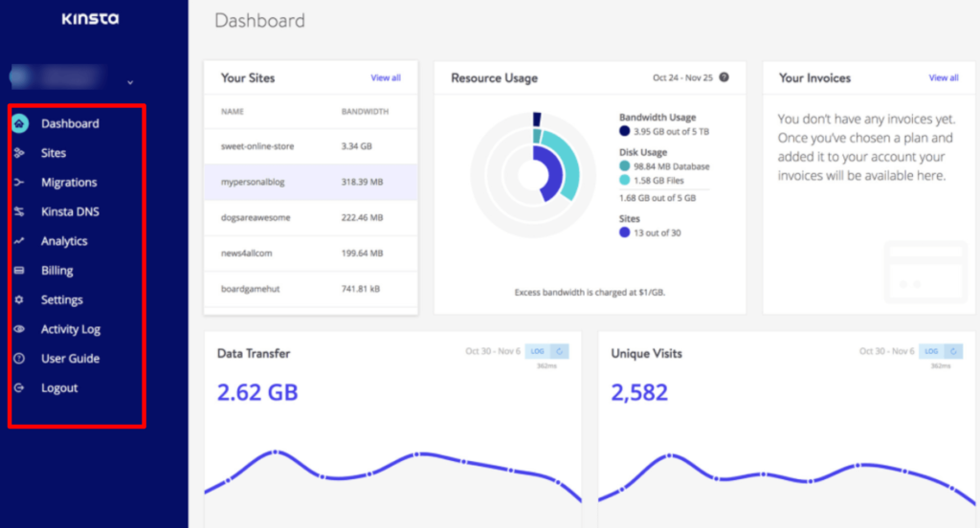Click the Sites icon in sidebar
The height and width of the screenshot is (528, 980).
tap(19, 153)
